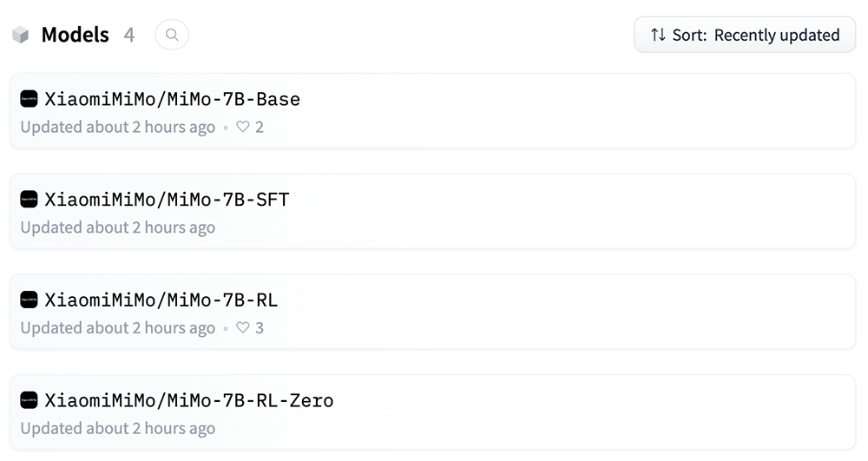Click the cube icon beside Models heading

click(20, 35)
